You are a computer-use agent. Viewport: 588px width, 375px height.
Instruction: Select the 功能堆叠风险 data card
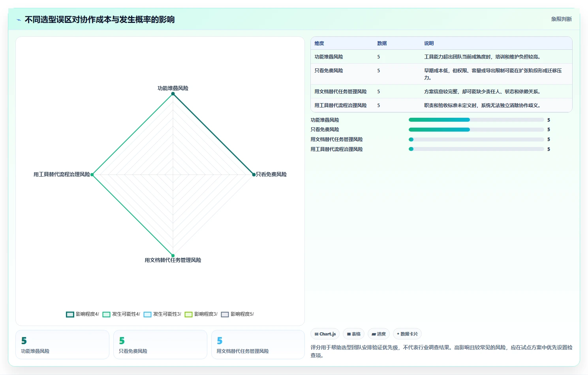[x=62, y=345]
